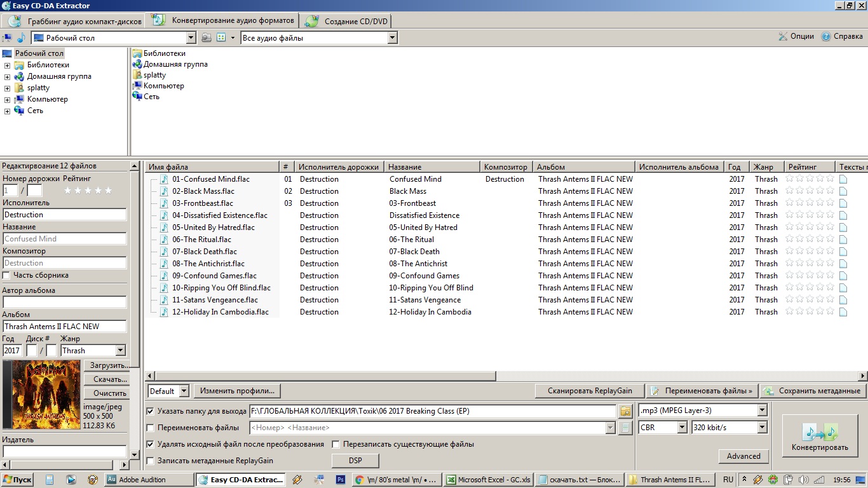Click the Сеть network icon in the right pane

(137, 97)
